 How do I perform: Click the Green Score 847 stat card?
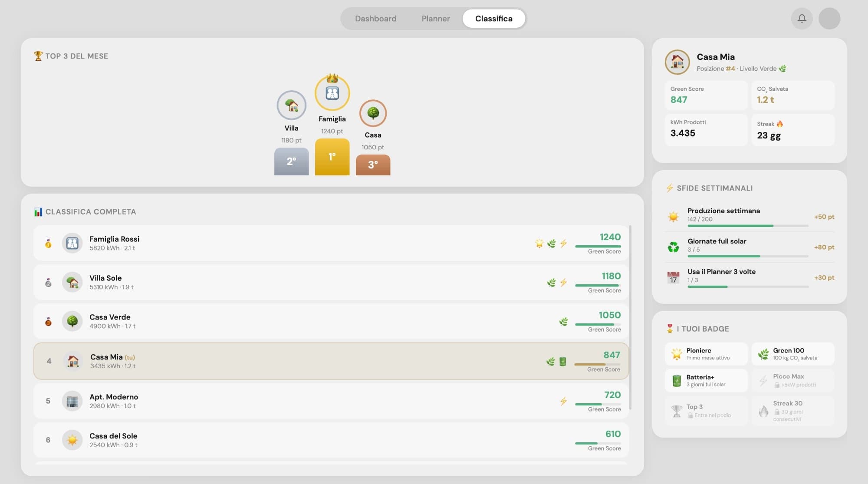[x=706, y=95]
